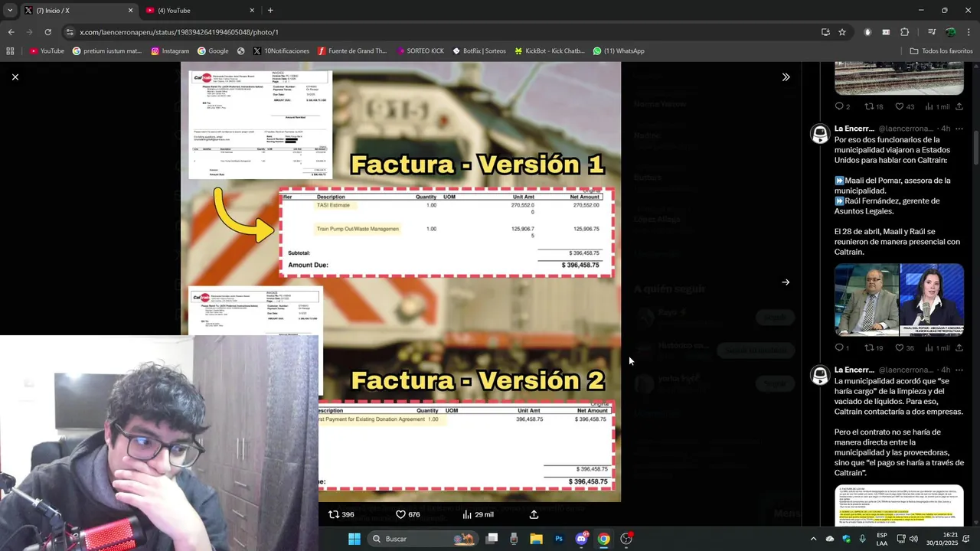Bookmark this page with star icon
Viewport: 980px width, 551px height.
coord(842,32)
